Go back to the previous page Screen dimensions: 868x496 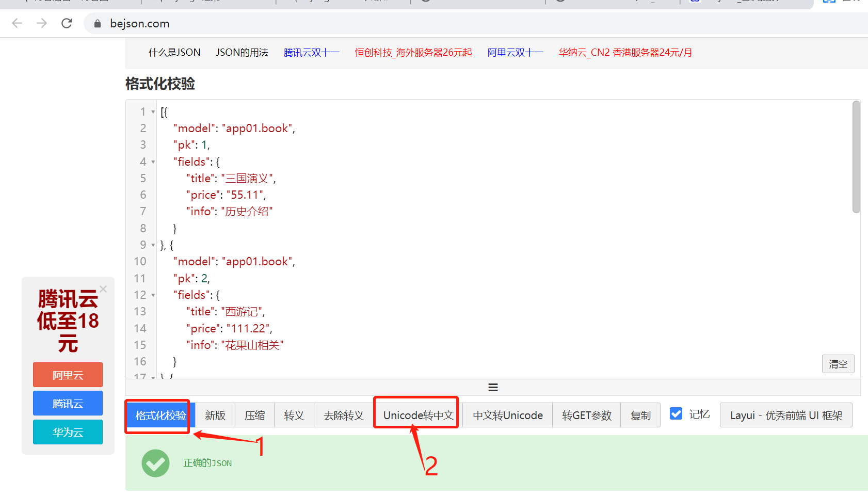[17, 23]
